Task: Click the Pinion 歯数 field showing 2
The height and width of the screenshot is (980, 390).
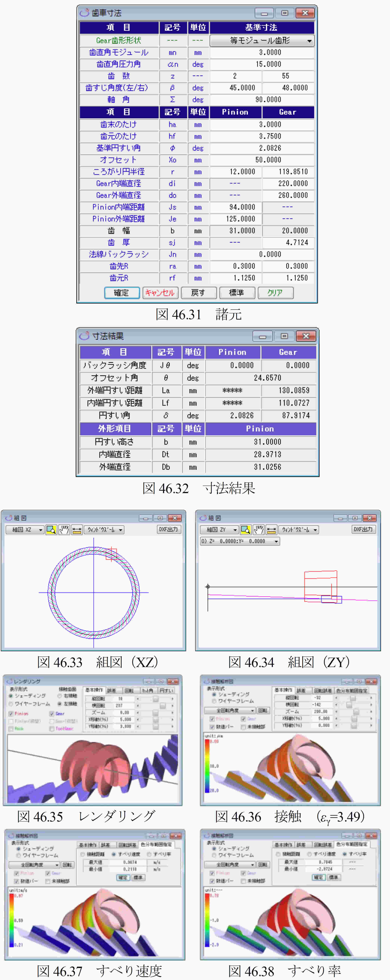Action: [235, 76]
